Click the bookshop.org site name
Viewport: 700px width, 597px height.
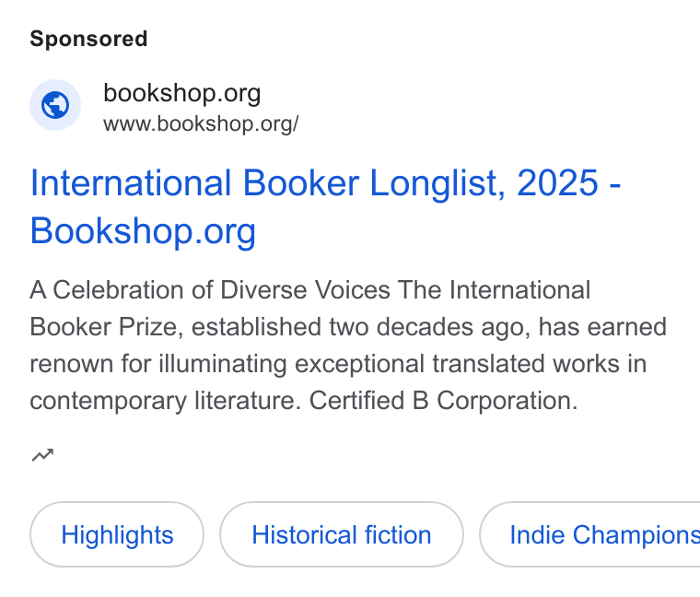click(x=182, y=93)
